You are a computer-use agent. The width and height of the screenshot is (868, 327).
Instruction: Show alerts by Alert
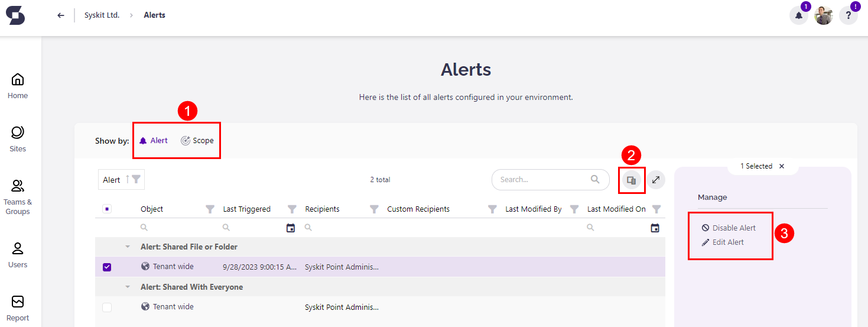(x=154, y=141)
